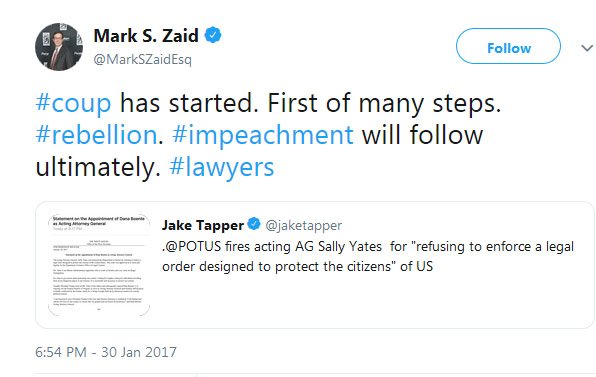Open the @POTUS mention in quoted tweet
The width and height of the screenshot is (596, 377).
click(192, 246)
